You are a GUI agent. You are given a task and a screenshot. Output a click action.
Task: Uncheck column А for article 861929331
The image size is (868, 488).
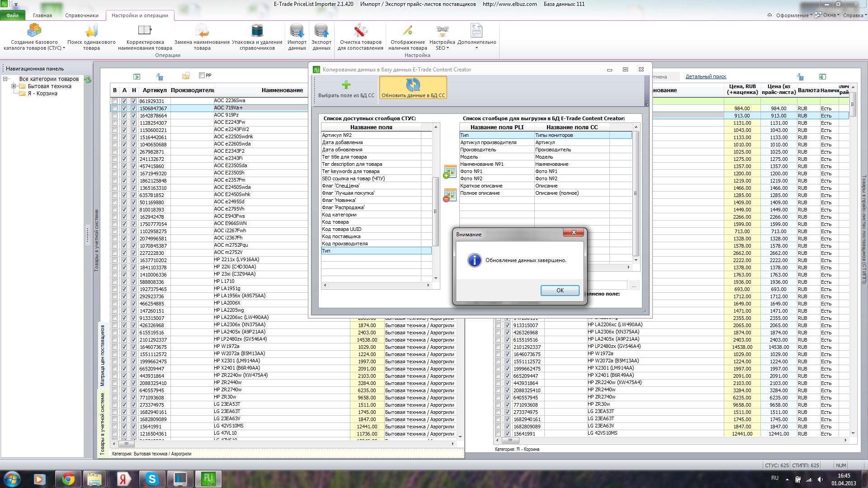point(124,101)
